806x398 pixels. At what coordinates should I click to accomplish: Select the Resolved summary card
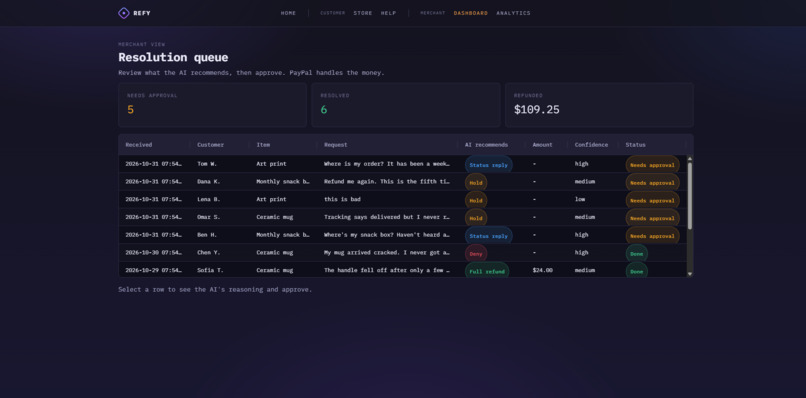[406, 105]
